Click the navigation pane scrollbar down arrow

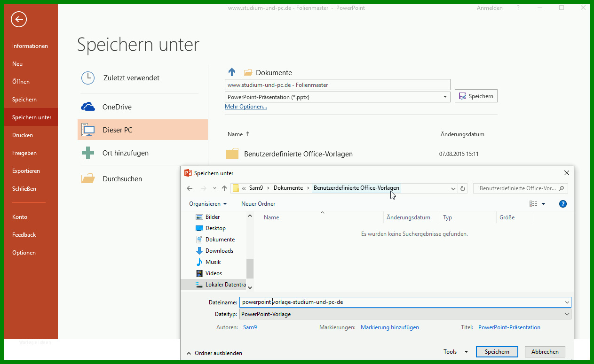click(250, 287)
